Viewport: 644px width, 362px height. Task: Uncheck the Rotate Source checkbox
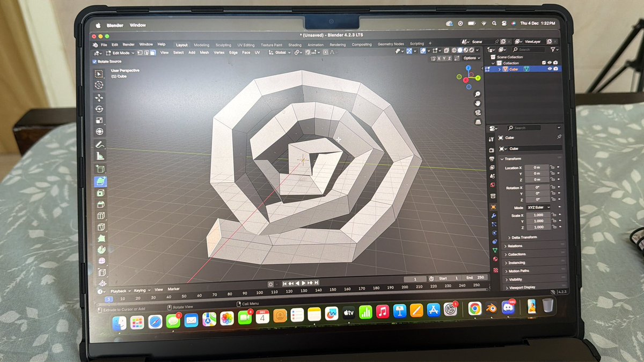coord(95,61)
